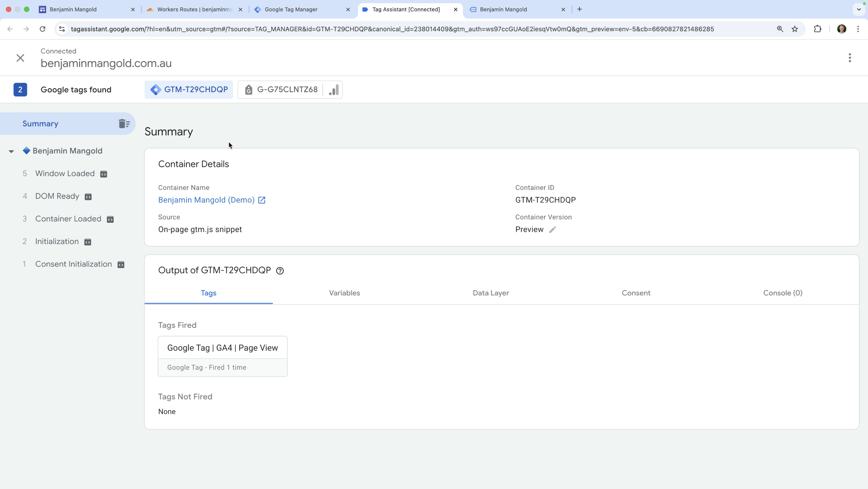Open the Google Tag GA4 Page View card
This screenshot has height=489, width=868.
tap(222, 356)
